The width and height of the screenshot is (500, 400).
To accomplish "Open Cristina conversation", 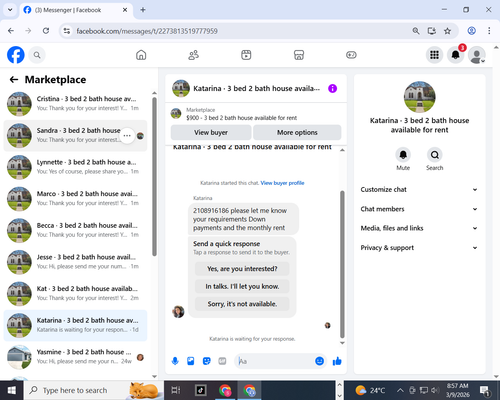I will (75, 104).
